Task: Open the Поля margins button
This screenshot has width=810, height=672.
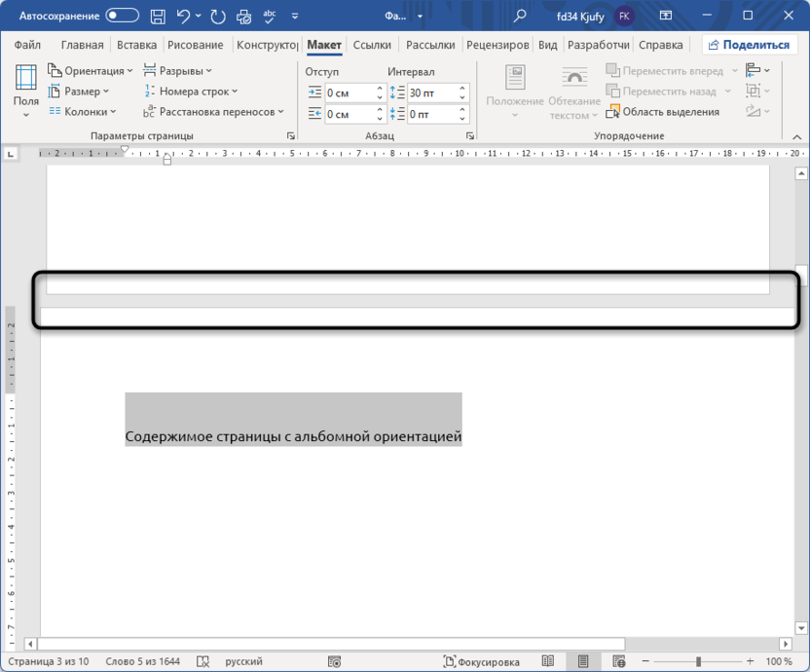Action: [26, 91]
